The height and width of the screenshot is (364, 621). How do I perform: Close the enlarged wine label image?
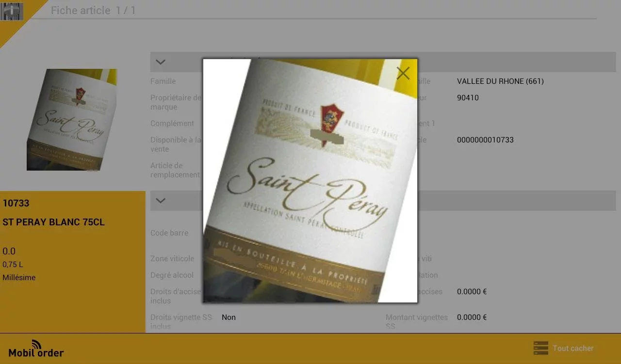click(x=403, y=73)
